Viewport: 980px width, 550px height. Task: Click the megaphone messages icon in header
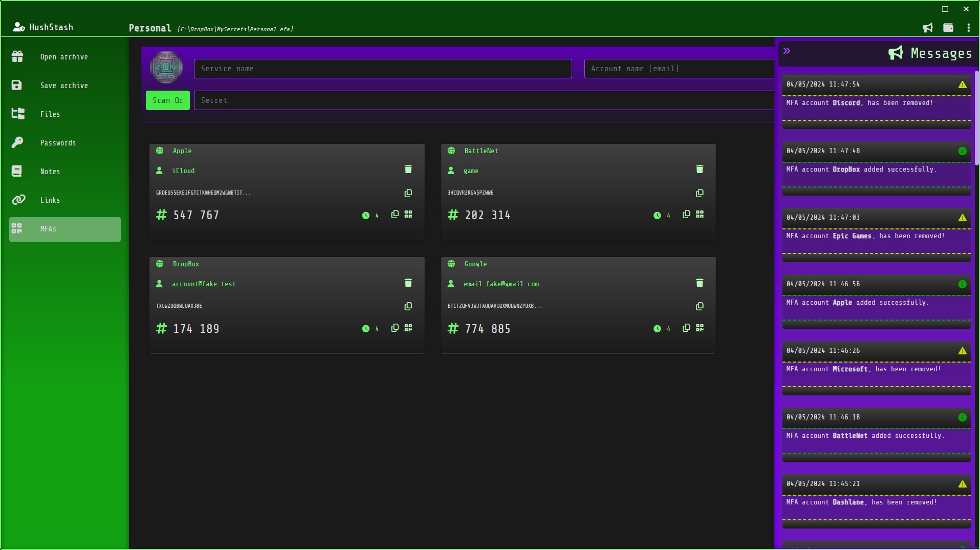[x=928, y=28]
